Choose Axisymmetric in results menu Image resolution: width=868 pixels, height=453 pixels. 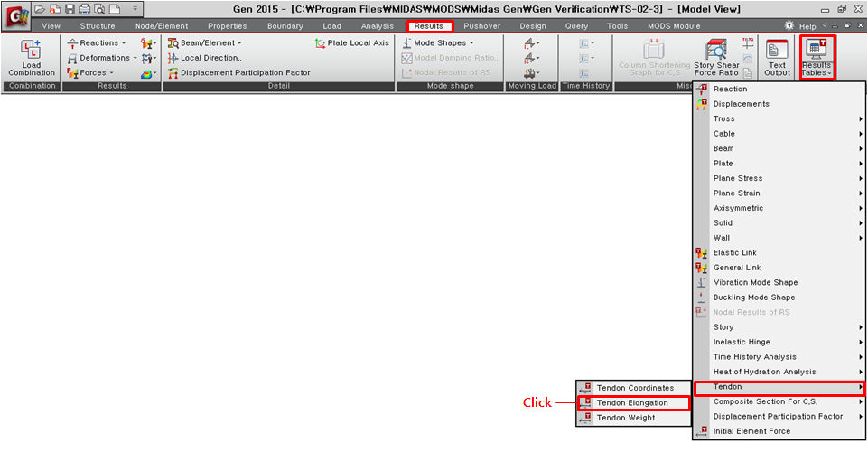pyautogui.click(x=779, y=209)
